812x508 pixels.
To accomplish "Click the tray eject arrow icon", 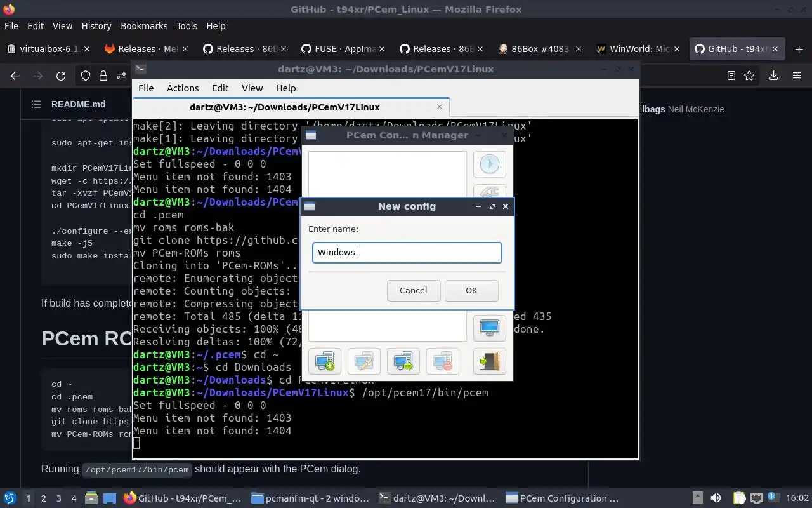I will point(697,498).
